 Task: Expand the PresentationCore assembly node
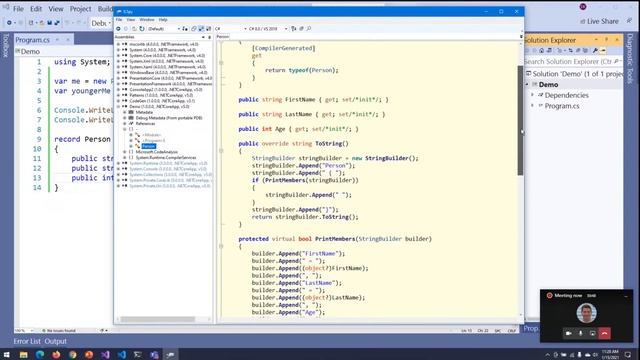click(x=118, y=78)
